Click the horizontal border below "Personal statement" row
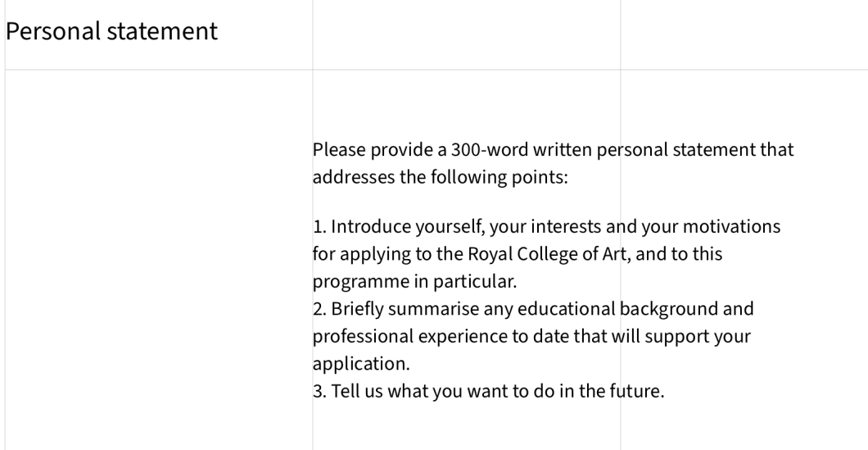868x450 pixels. click(x=436, y=70)
